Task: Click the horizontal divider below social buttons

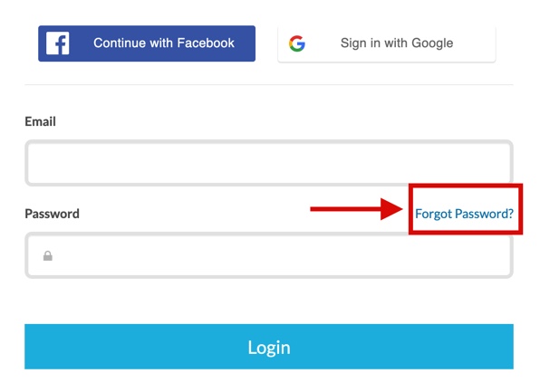Action: pos(269,84)
